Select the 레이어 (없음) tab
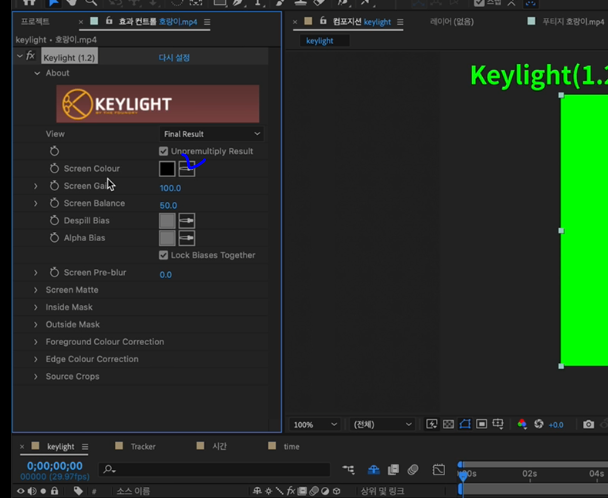 tap(452, 21)
